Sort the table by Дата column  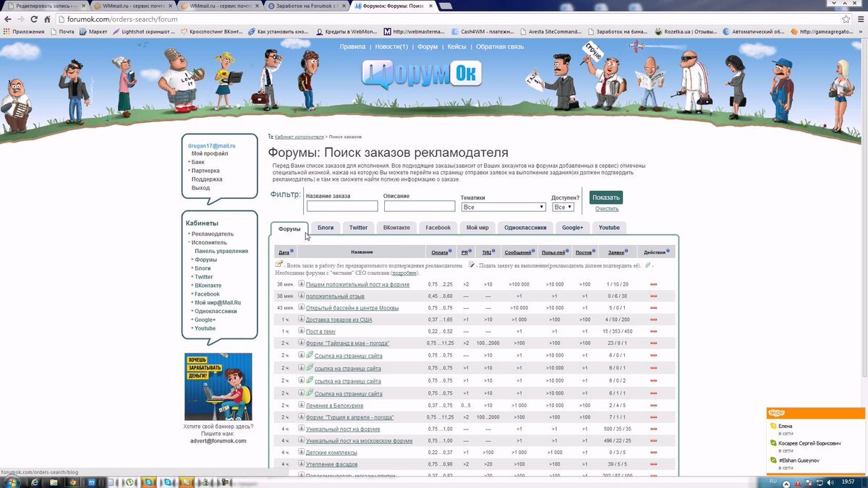click(284, 252)
